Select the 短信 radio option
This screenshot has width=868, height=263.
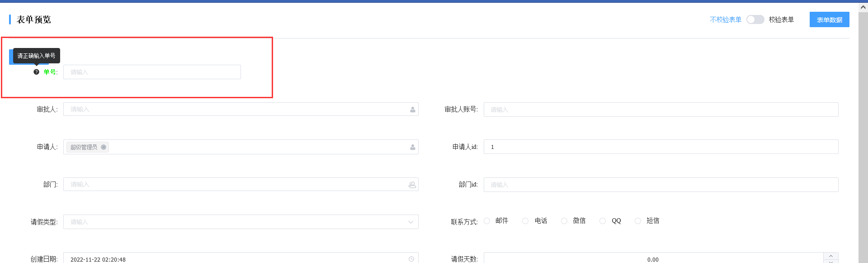(x=638, y=221)
